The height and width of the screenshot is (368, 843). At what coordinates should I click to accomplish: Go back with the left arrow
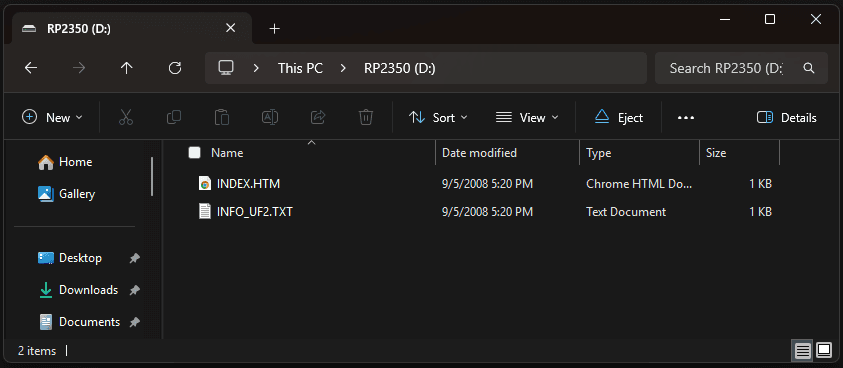coord(31,68)
